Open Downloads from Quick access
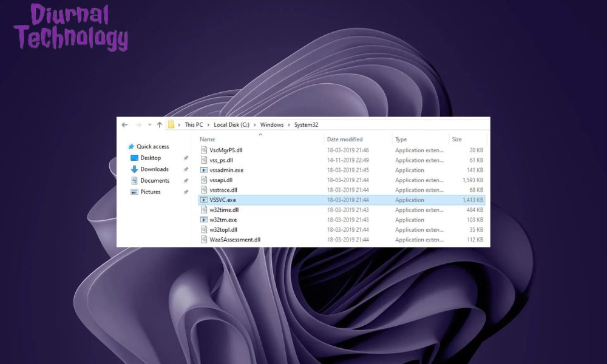 click(x=154, y=169)
